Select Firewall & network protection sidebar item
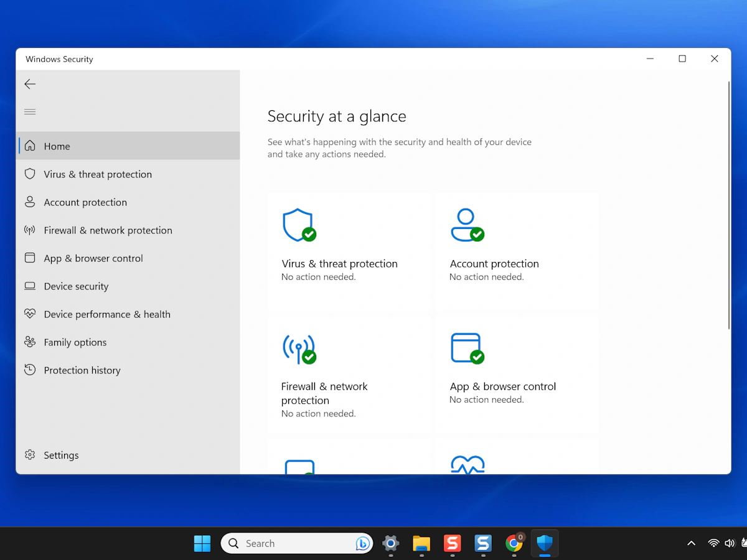Screen dimensions: 747x560 [108, 230]
